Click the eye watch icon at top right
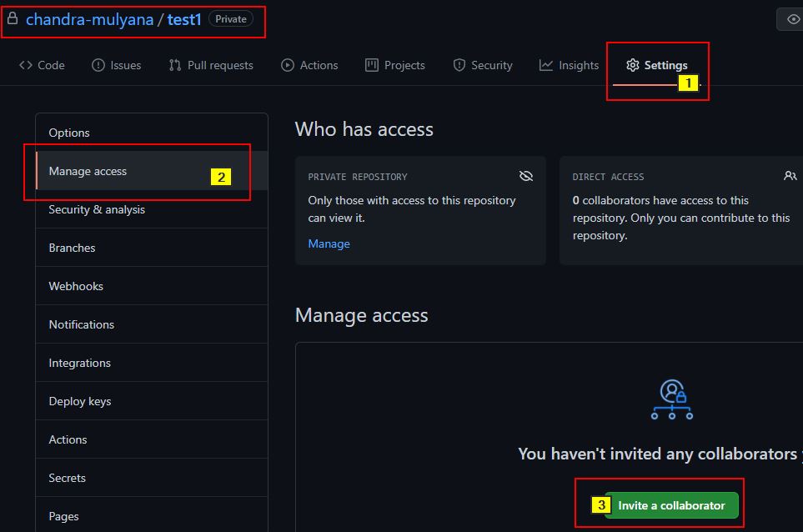Viewport: 803px width, 532px height. point(792,19)
